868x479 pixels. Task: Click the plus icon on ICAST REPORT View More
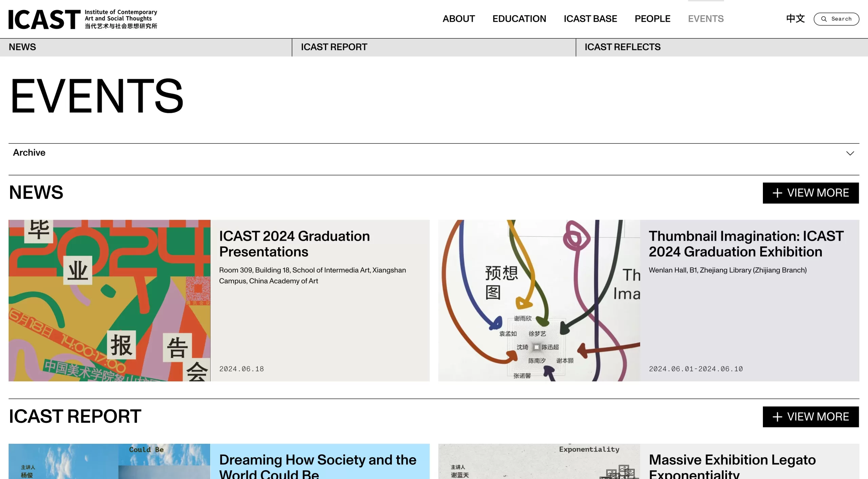pos(777,417)
